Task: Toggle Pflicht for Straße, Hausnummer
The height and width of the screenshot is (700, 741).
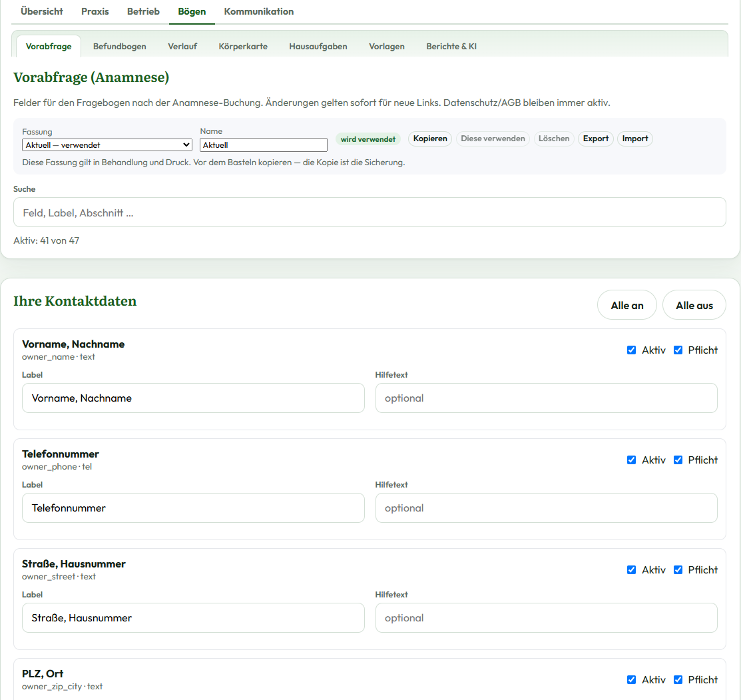Action: 678,570
